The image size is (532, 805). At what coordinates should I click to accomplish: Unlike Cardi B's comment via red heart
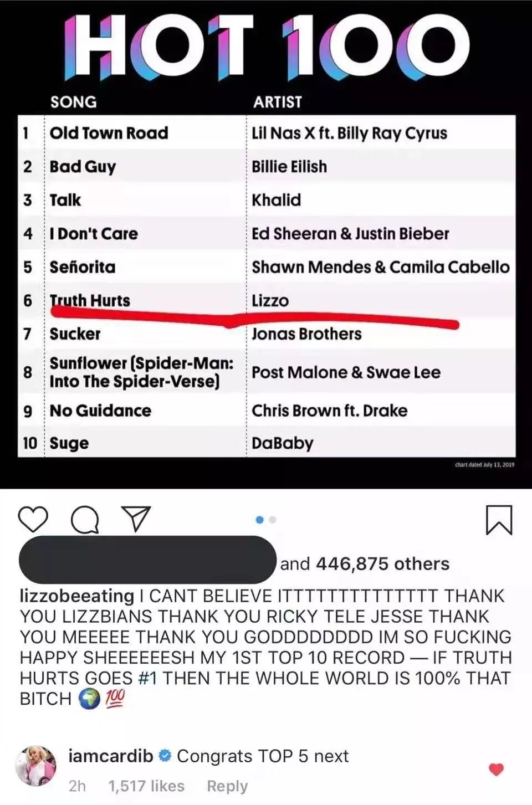click(496, 769)
